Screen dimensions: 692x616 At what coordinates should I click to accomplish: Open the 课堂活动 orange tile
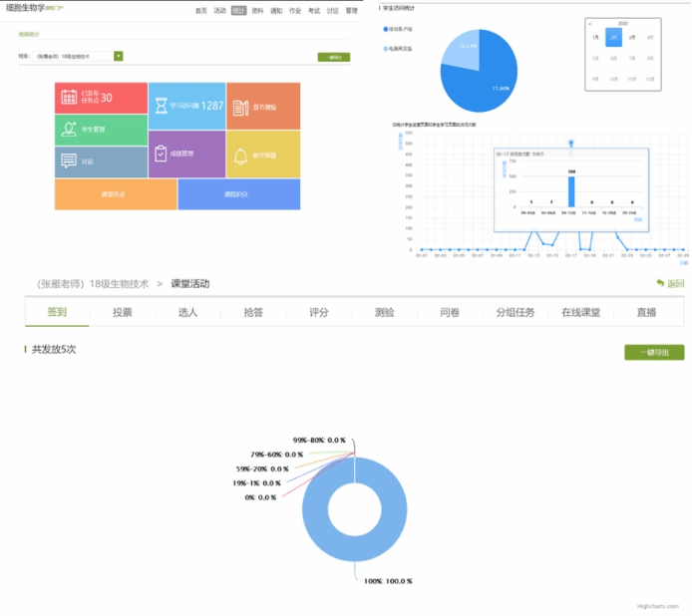click(x=116, y=194)
